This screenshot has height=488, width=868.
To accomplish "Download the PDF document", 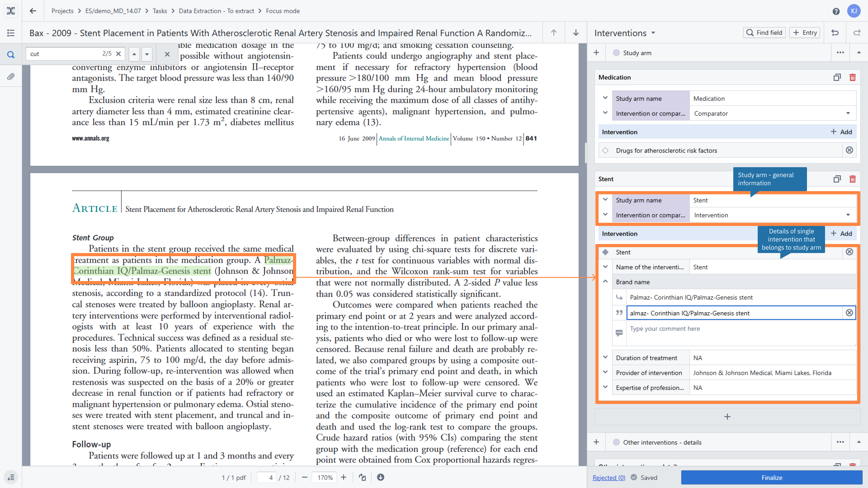I will (x=380, y=477).
